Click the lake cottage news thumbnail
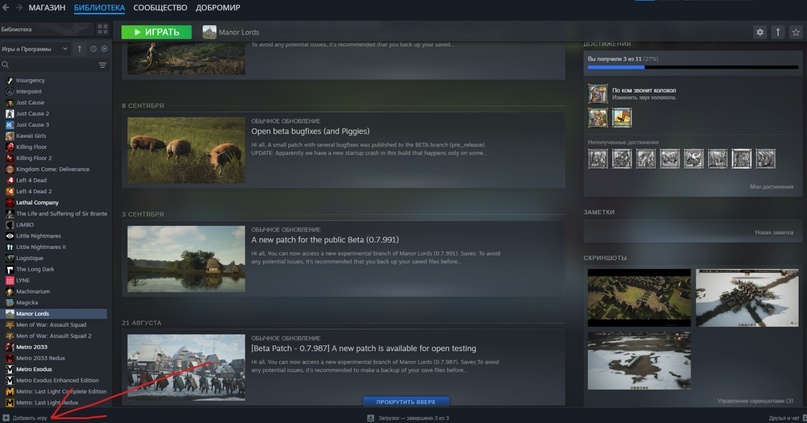Viewport: 807px width, 423px height. coord(186,259)
